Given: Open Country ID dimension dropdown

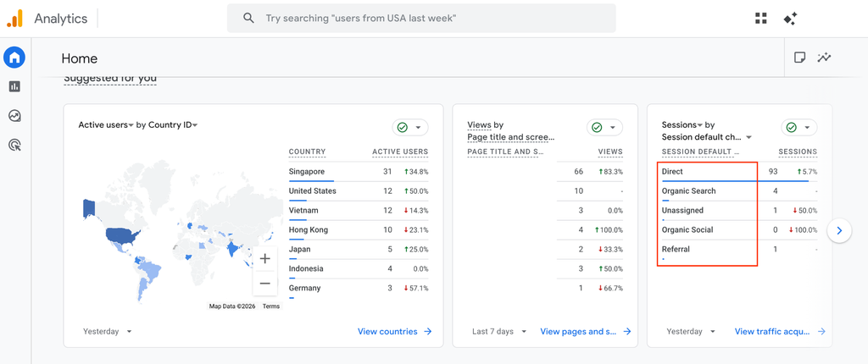Looking at the screenshot, I should 173,125.
